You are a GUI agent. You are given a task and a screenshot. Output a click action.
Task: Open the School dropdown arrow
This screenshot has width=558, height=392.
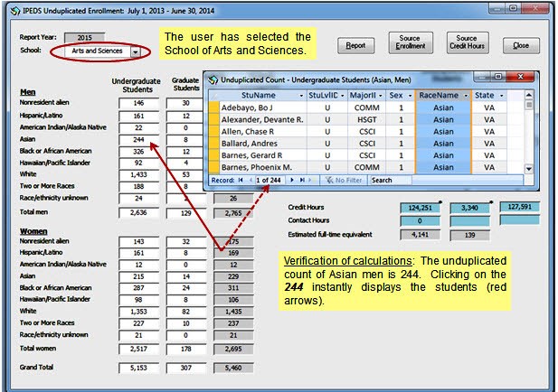[136, 51]
